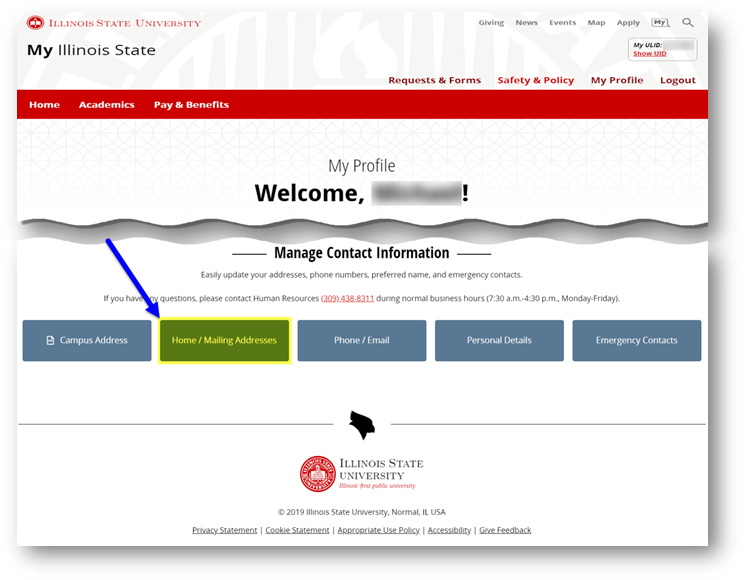The height and width of the screenshot is (580, 744).
Task: Open the Giving link
Action: [x=491, y=22]
